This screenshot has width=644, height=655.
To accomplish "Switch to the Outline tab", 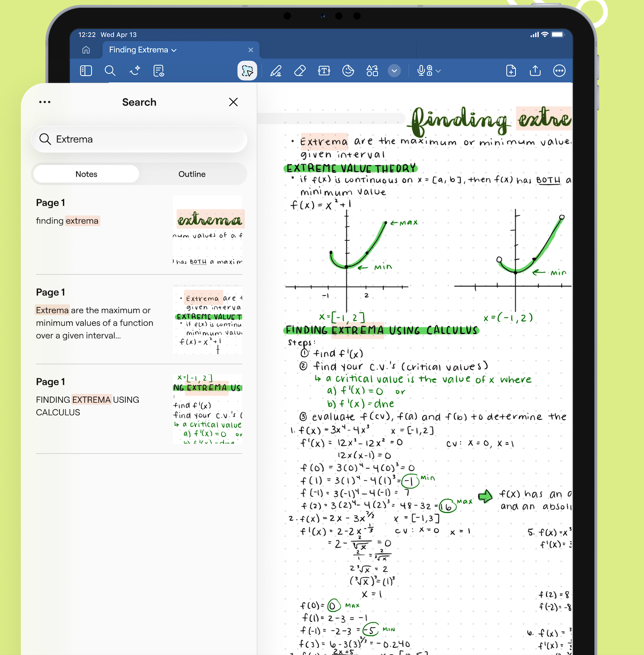I will pos(192,174).
